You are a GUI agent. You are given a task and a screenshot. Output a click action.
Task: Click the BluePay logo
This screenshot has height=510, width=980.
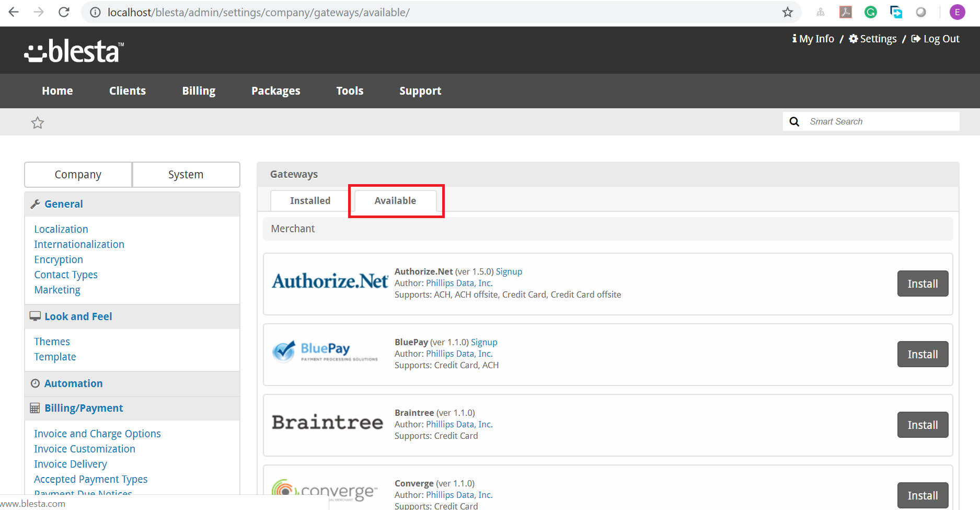pos(325,351)
